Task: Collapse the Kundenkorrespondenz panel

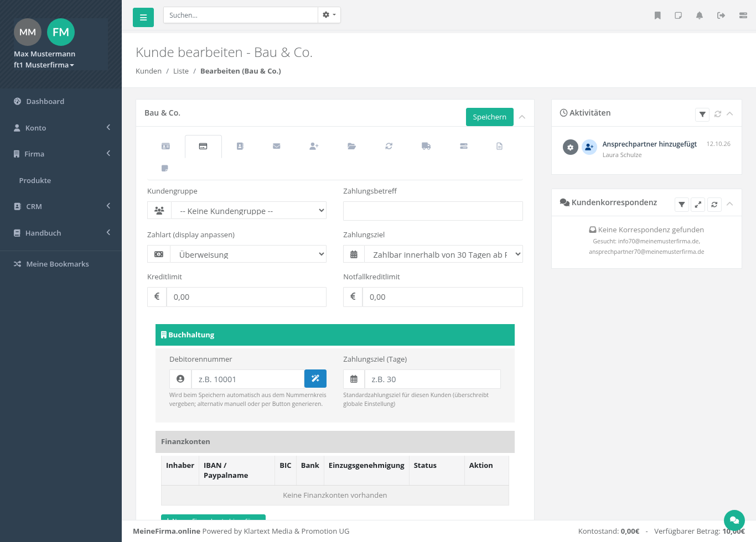Action: pos(730,204)
